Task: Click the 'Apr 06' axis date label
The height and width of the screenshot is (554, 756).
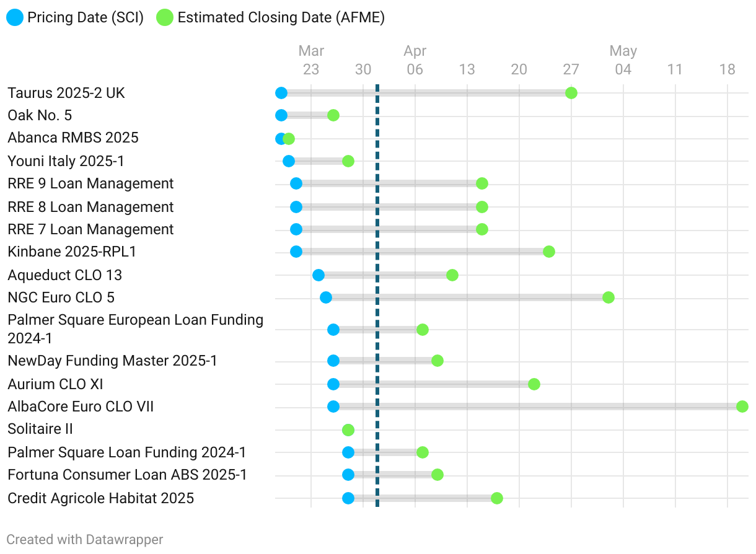Action: click(415, 60)
